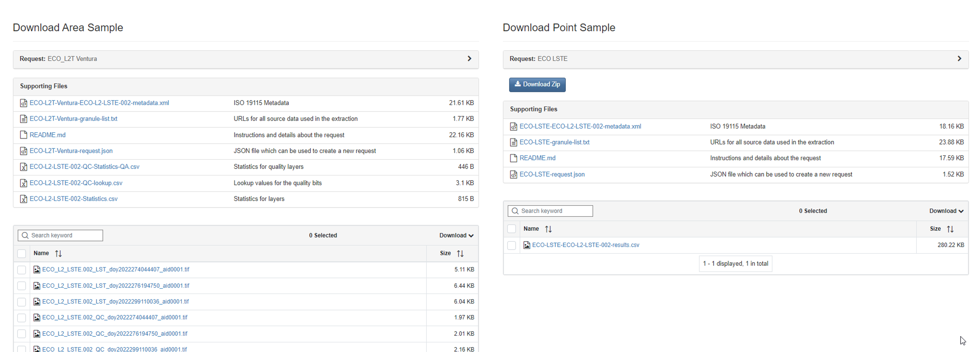
Task: Click the Search keyword field in Point Sample
Action: click(550, 211)
